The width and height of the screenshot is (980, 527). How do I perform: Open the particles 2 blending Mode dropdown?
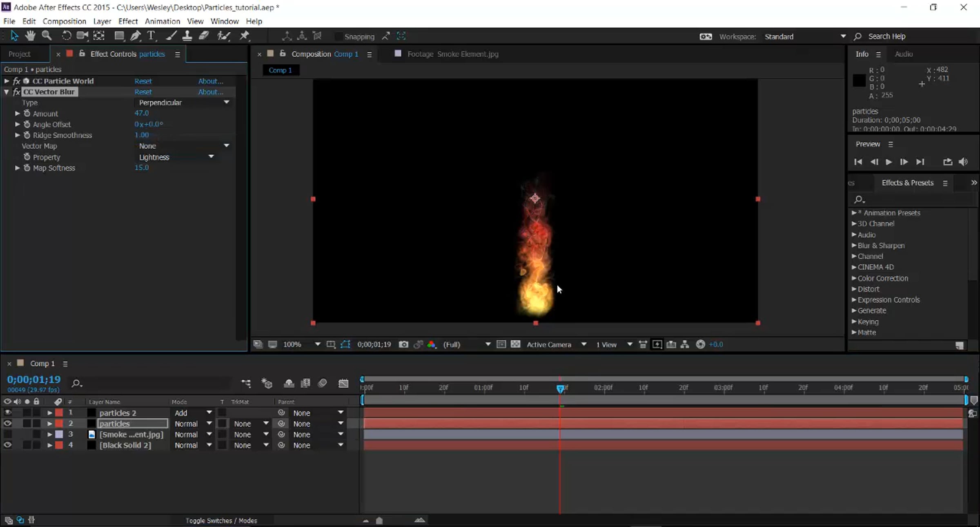tap(193, 413)
